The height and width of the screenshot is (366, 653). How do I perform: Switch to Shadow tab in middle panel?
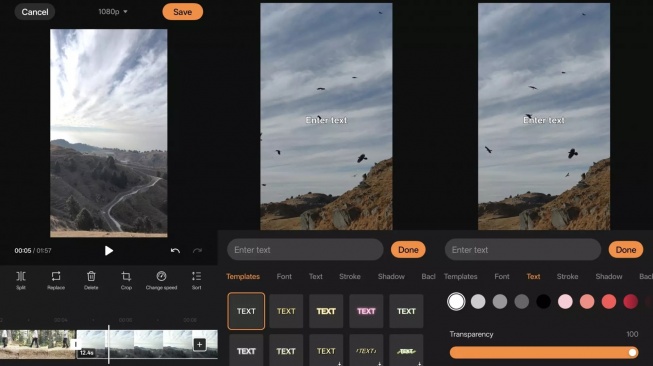(391, 276)
